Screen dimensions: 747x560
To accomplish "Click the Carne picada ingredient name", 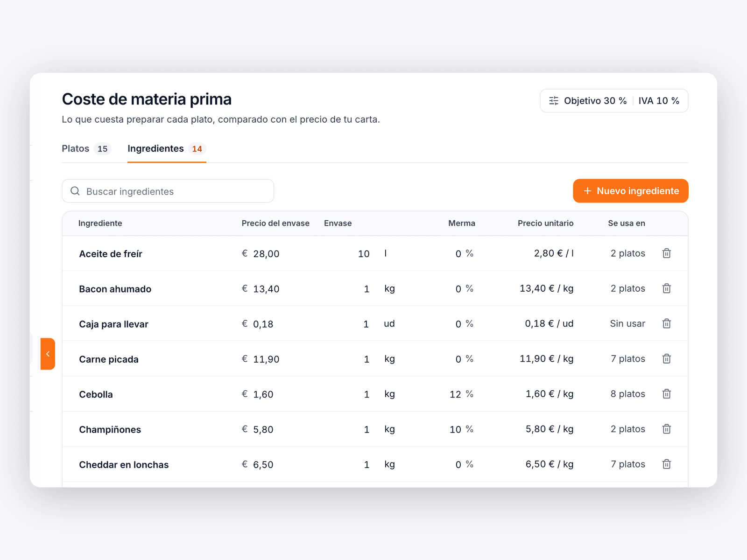I will coord(109,359).
